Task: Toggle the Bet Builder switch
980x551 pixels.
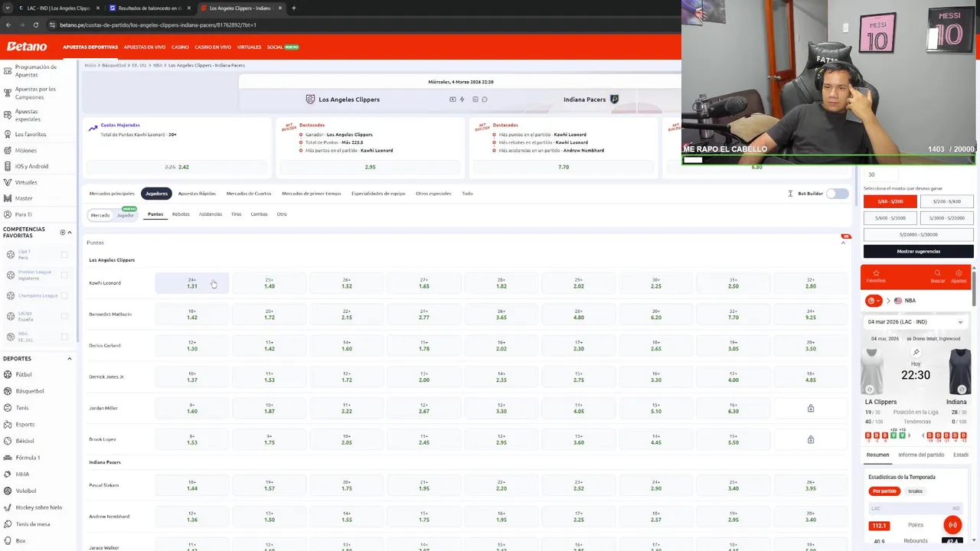Action: coord(838,194)
